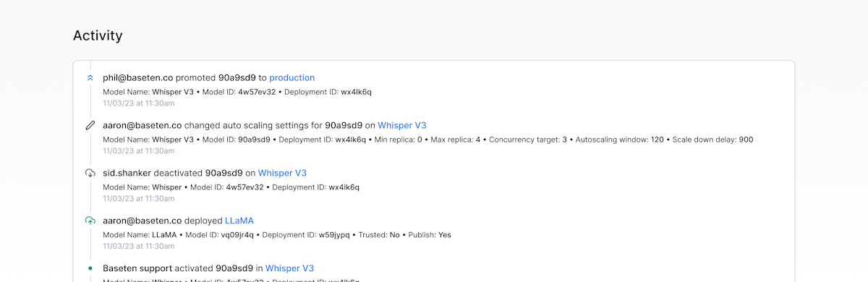This screenshot has height=282, width=868.
Task: Click aaron@baseten.co in deployed LLaMA entry
Action: pyautogui.click(x=142, y=221)
